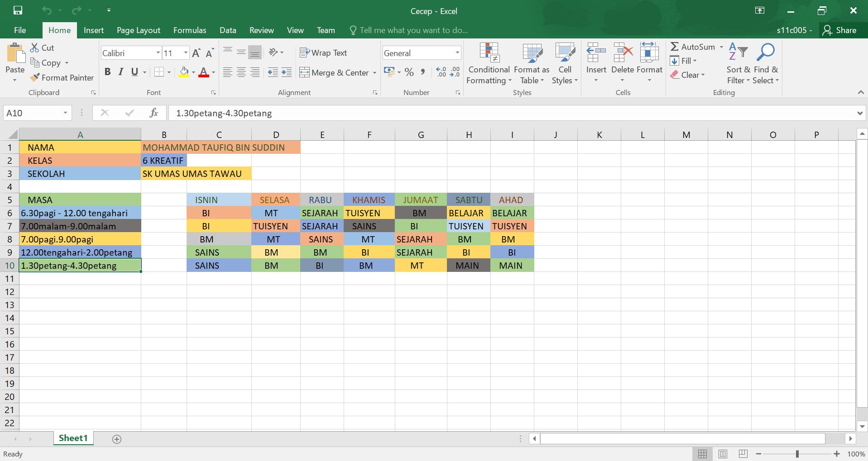Click the Format Painter brush icon
Viewport: 868px width, 461px height.
pos(35,78)
